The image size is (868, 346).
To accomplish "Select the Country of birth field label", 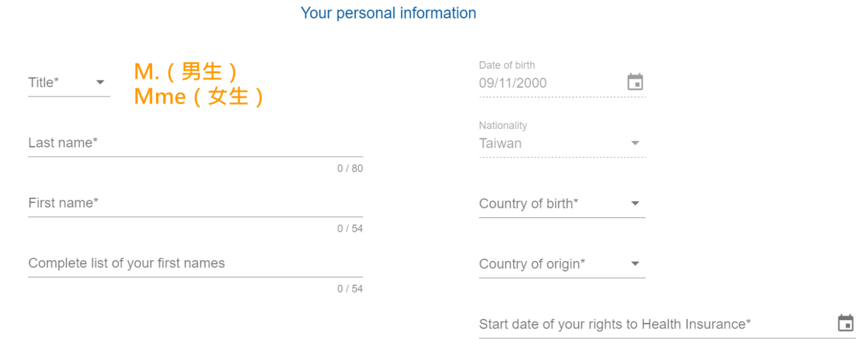I will 528,204.
